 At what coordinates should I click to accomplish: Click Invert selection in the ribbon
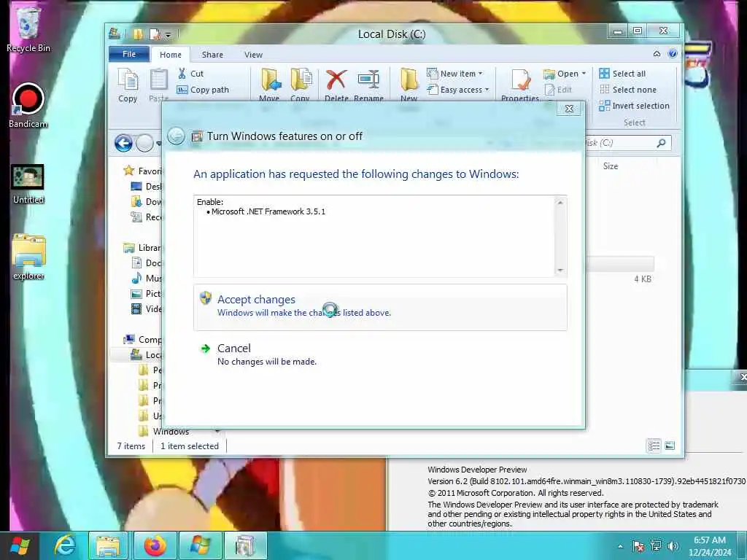pos(634,106)
